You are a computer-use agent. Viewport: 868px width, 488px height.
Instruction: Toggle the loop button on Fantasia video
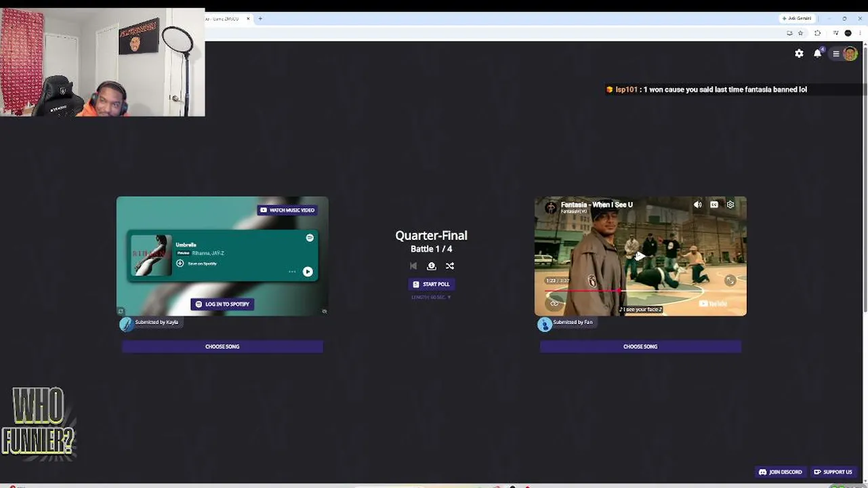pos(554,303)
